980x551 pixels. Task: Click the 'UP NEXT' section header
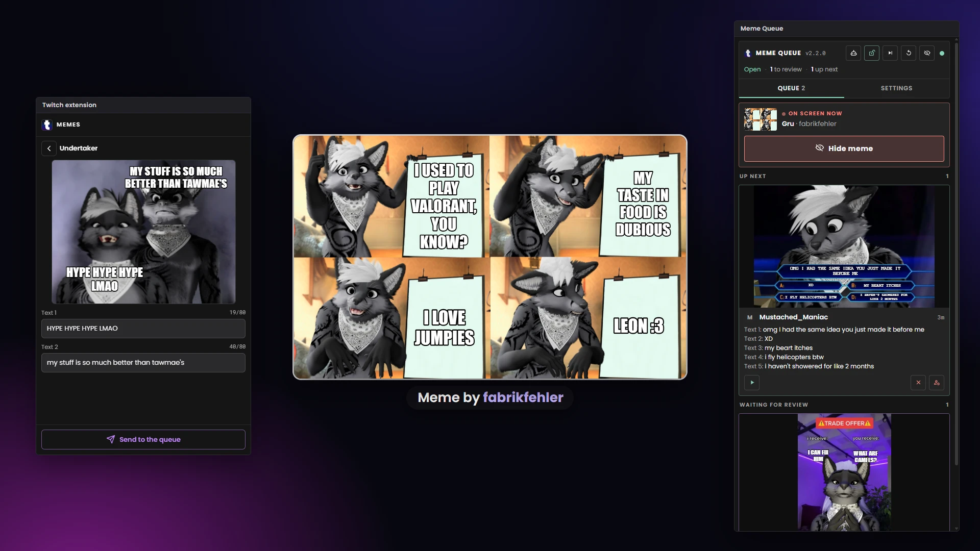point(753,176)
